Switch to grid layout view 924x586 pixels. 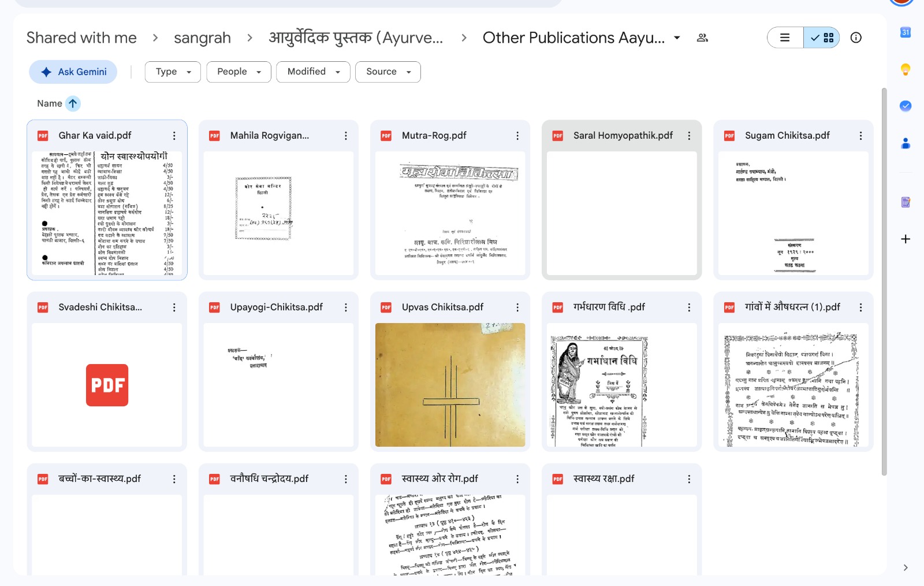[x=822, y=38]
